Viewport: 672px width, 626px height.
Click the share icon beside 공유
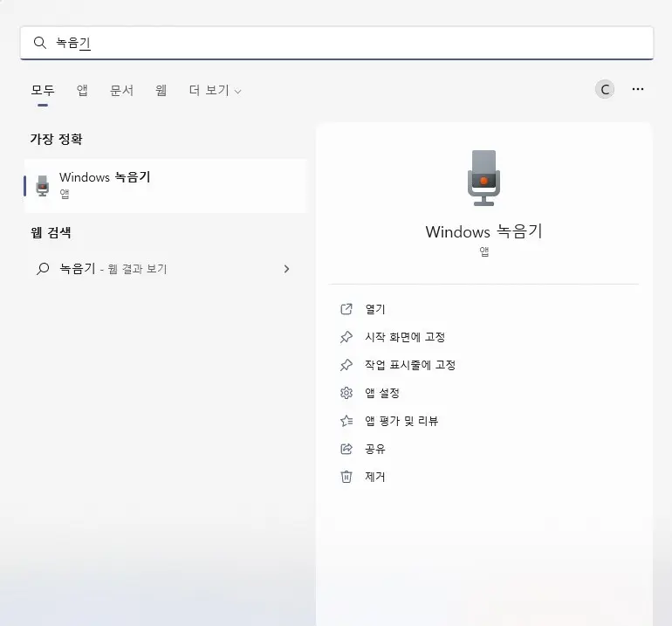(346, 449)
